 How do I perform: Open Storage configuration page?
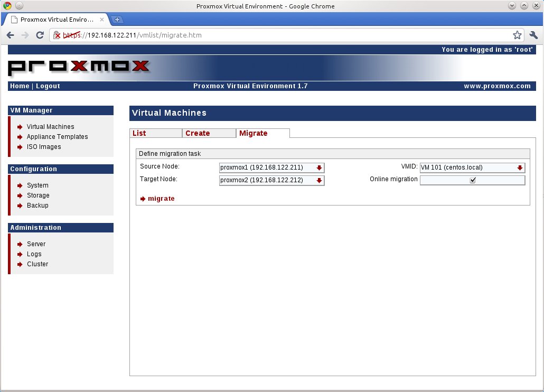(38, 195)
